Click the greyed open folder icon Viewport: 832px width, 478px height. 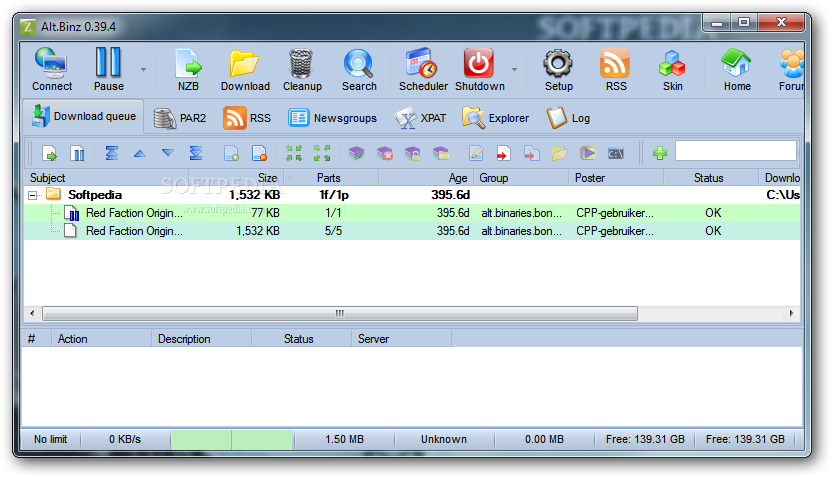pos(560,153)
